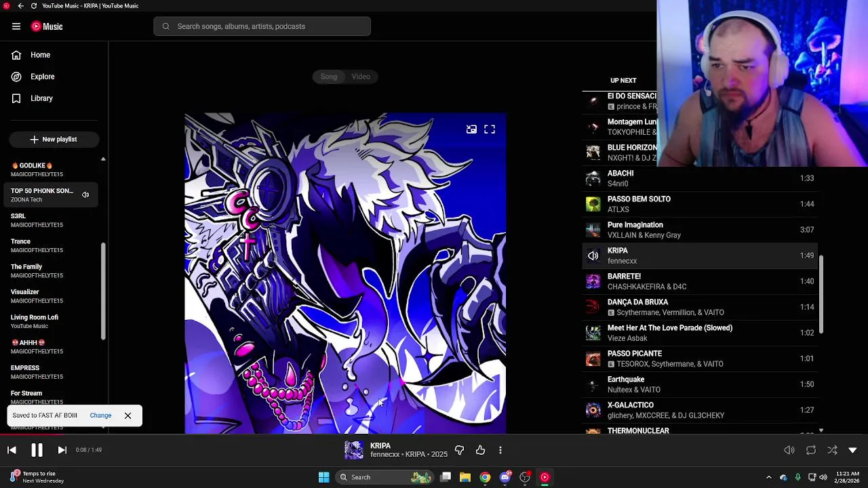Open the hamburger guide menu
This screenshot has width=868, height=488.
[x=16, y=26]
